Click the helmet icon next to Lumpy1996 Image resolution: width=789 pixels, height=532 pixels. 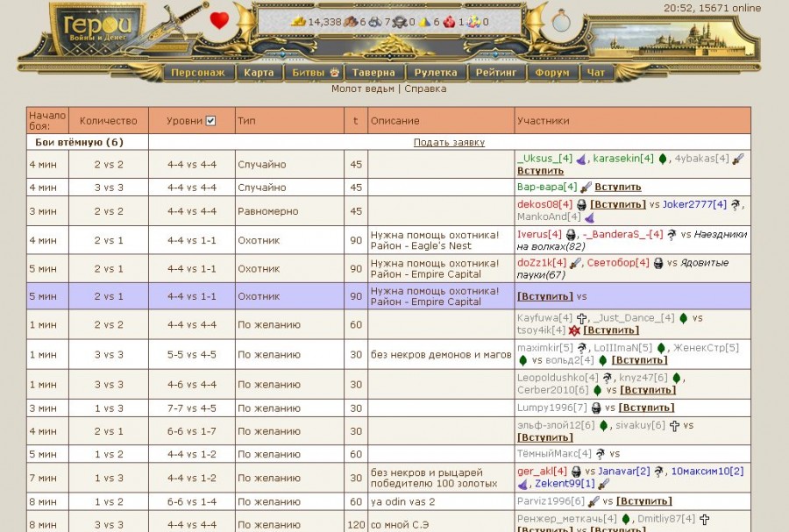click(x=596, y=408)
